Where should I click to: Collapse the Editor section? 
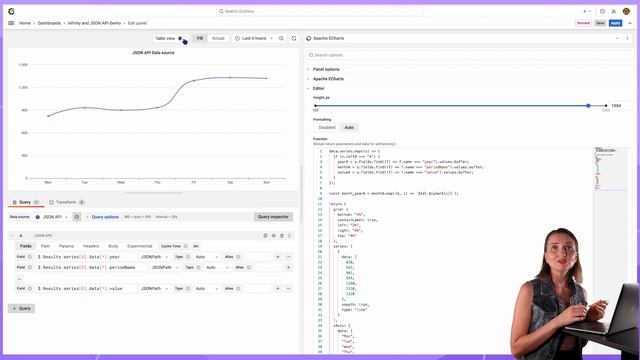[x=318, y=88]
